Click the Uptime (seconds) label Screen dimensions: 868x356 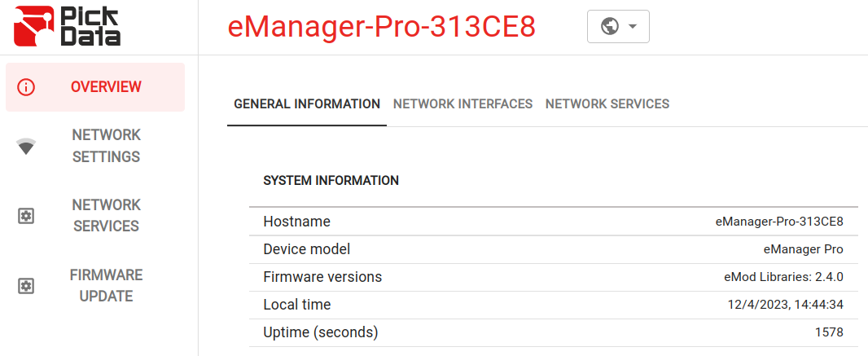[x=321, y=332]
